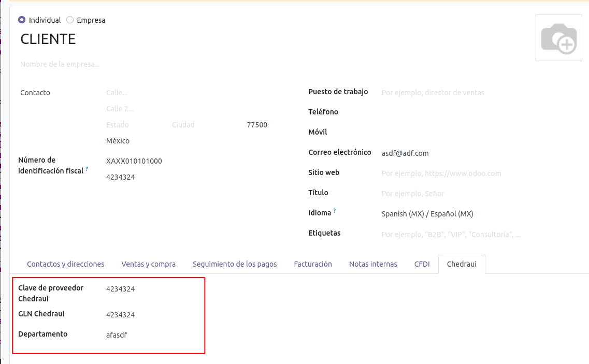Go to Seguimiento de los pagos tab

click(235, 264)
